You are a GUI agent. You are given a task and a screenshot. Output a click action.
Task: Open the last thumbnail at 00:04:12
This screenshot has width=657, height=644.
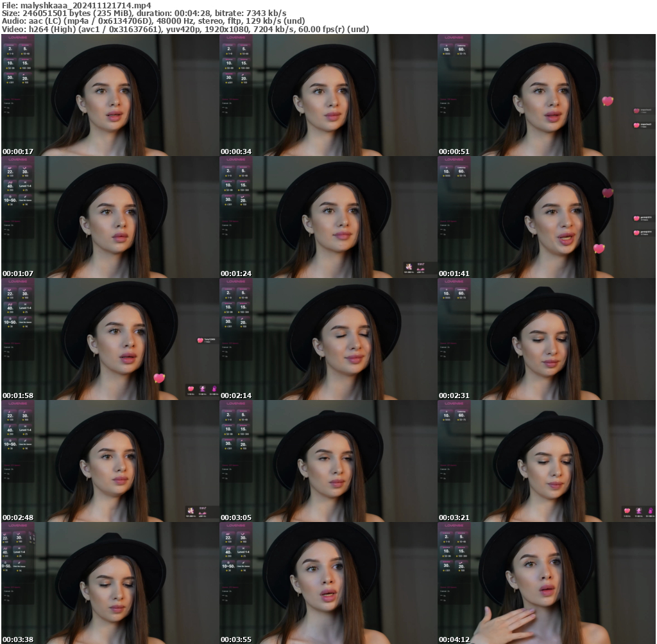click(546, 583)
